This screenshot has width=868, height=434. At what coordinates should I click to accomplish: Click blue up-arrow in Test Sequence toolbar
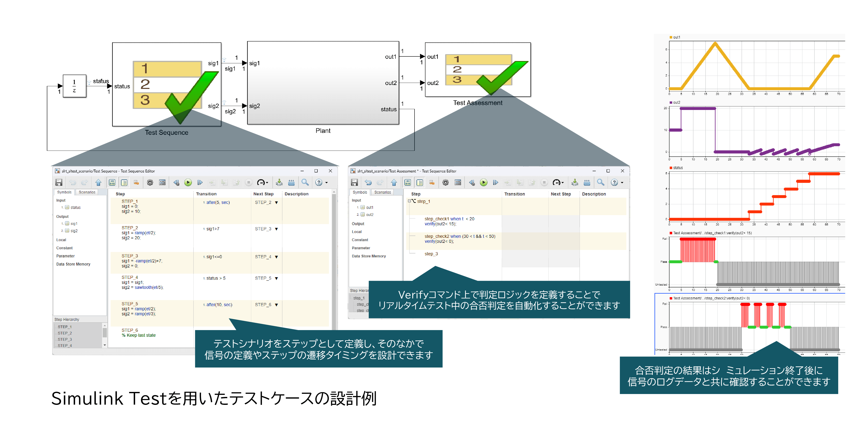[x=98, y=182]
